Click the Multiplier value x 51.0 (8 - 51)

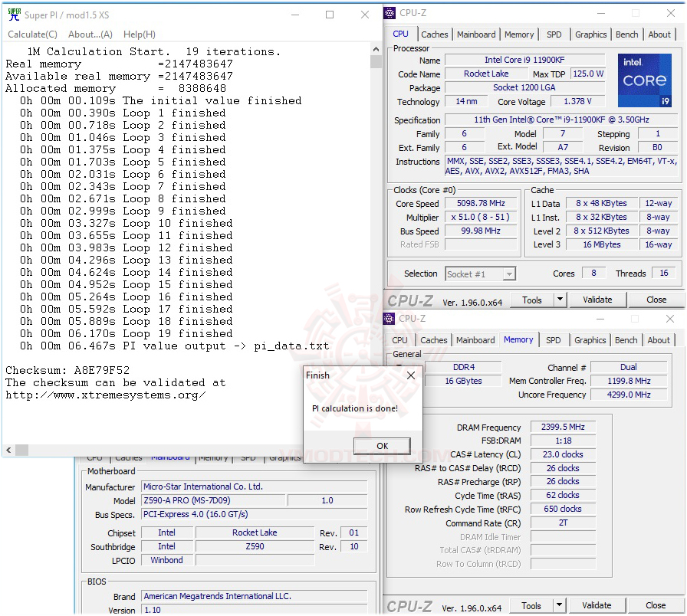(x=481, y=217)
